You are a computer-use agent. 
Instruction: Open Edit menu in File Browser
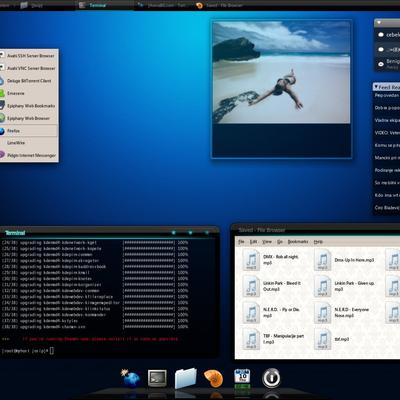point(253,242)
